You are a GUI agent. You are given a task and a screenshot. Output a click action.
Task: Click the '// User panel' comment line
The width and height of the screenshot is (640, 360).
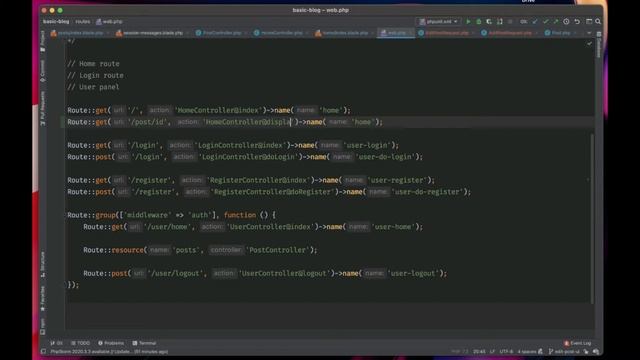[x=93, y=87]
